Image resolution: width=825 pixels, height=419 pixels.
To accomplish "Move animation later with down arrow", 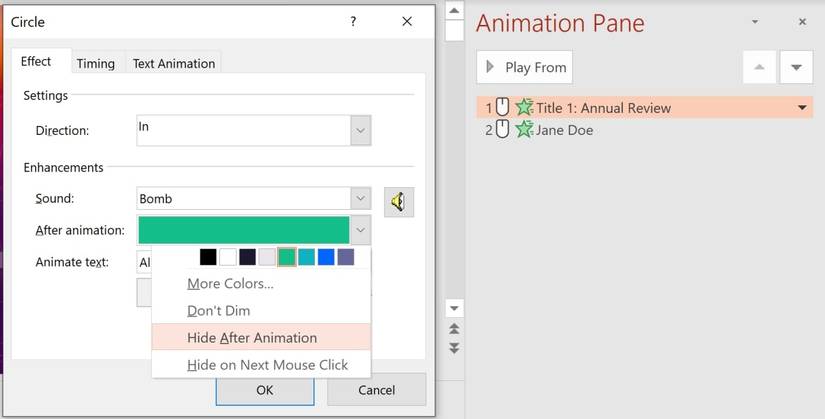I will click(797, 67).
